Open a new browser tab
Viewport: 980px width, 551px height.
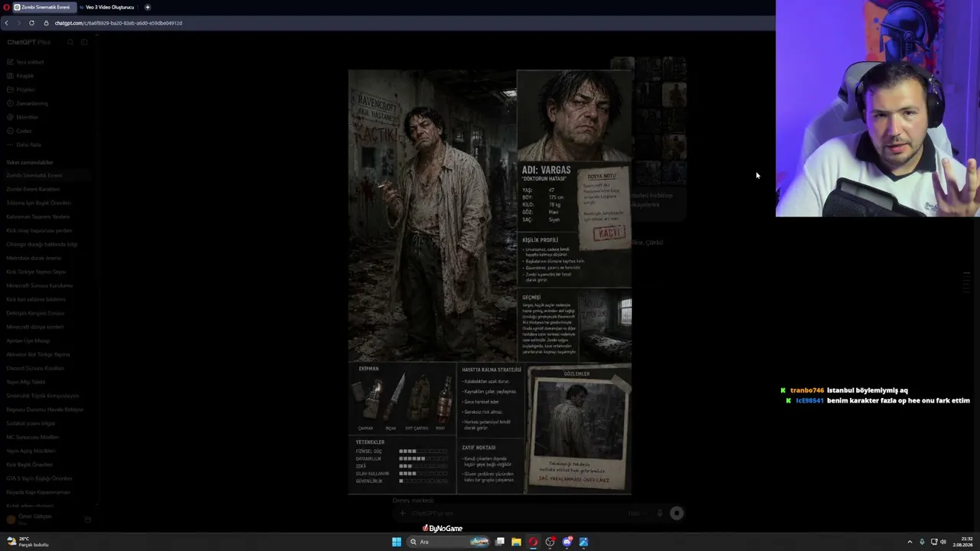tap(148, 7)
